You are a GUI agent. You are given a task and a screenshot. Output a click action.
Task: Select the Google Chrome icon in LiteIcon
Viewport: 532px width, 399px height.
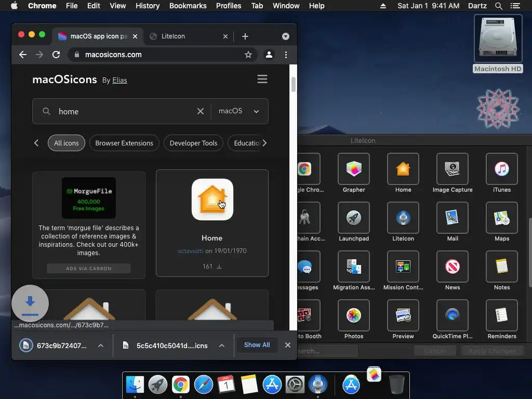pyautogui.click(x=309, y=169)
